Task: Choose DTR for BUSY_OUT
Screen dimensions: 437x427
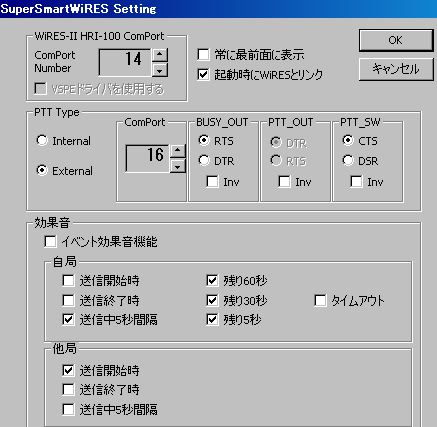Action: [204, 161]
